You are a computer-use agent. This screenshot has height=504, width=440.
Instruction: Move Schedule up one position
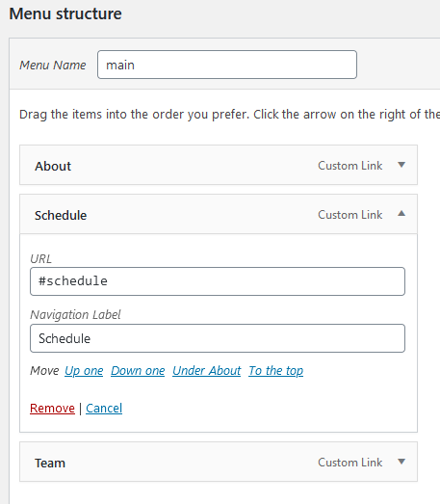pos(84,371)
